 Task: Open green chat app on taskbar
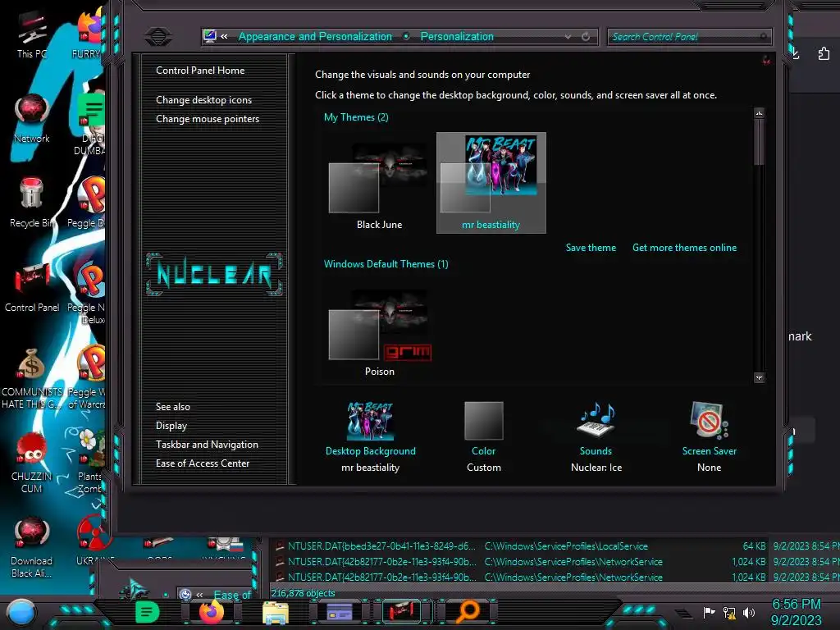point(148,612)
